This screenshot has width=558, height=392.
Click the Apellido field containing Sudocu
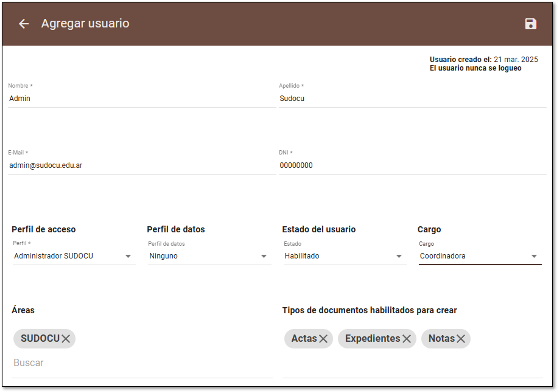click(x=365, y=98)
